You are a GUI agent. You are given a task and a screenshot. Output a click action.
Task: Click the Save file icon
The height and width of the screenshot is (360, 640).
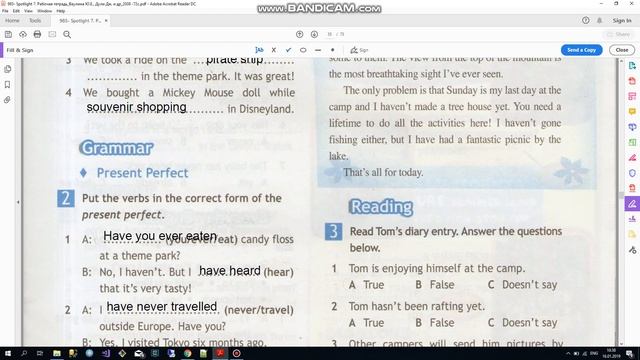(x=8, y=35)
